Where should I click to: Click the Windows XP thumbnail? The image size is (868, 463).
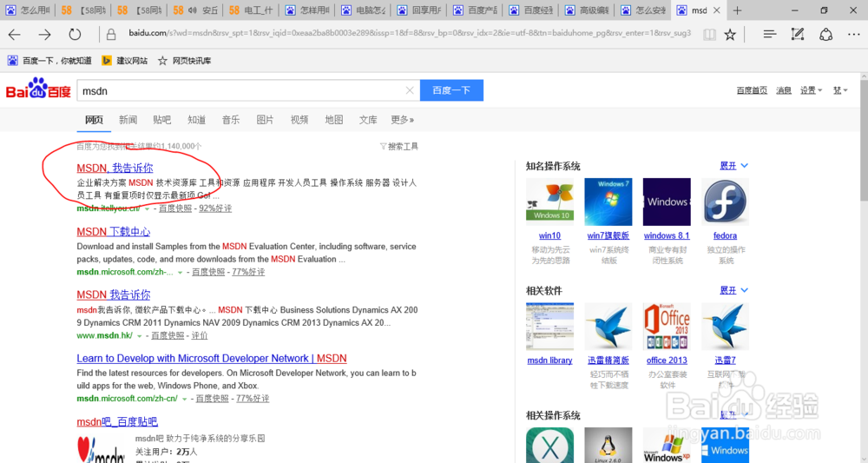(x=667, y=445)
